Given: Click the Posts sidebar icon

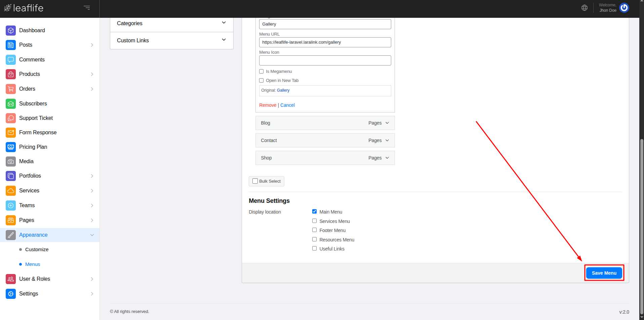Looking at the screenshot, I should (x=11, y=45).
